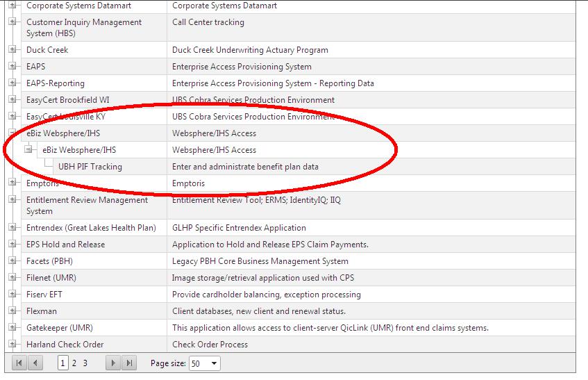Click 'Check Order Process' description
Image resolution: width=588 pixels, height=380 pixels.
click(x=210, y=345)
